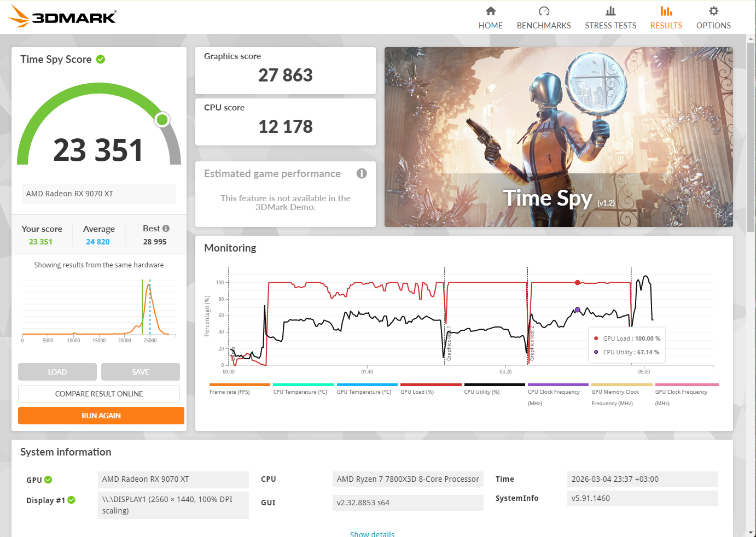Click the Your score value 23 351
The image size is (756, 537).
point(40,242)
